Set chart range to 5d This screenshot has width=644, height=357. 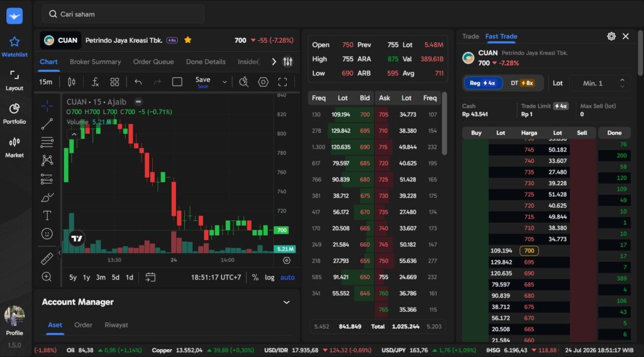[116, 277]
